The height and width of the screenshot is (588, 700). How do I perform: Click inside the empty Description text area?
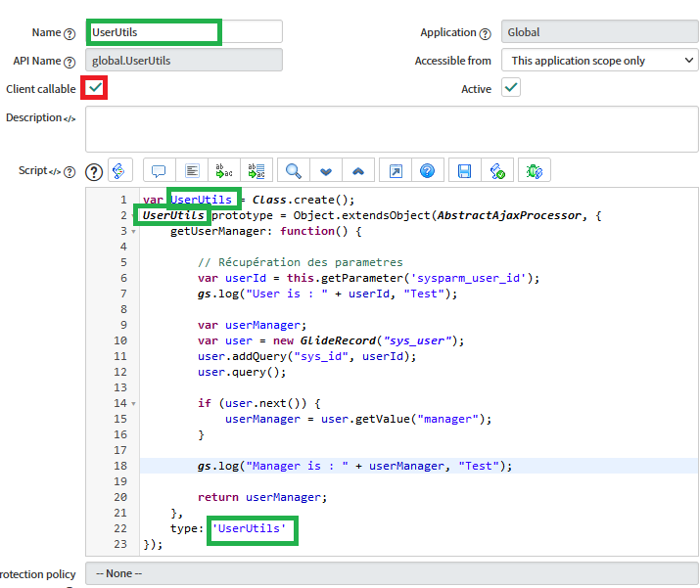pos(392,129)
